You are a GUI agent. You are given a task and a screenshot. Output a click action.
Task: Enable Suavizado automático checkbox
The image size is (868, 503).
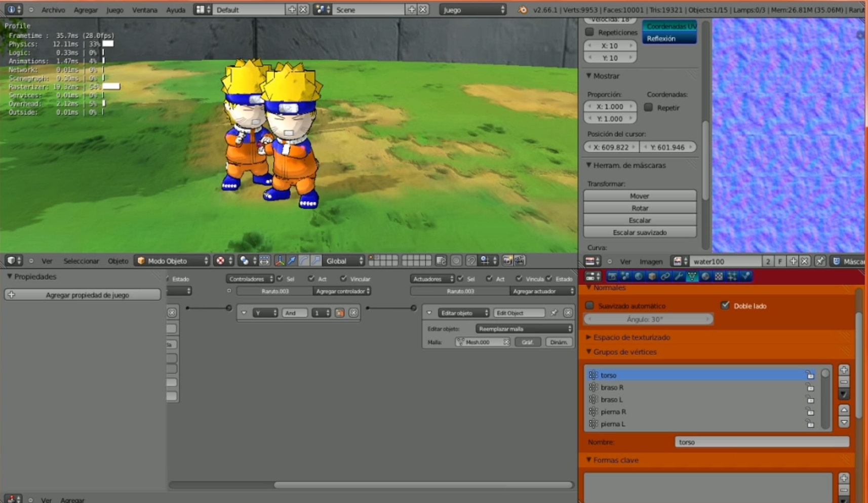tap(589, 306)
